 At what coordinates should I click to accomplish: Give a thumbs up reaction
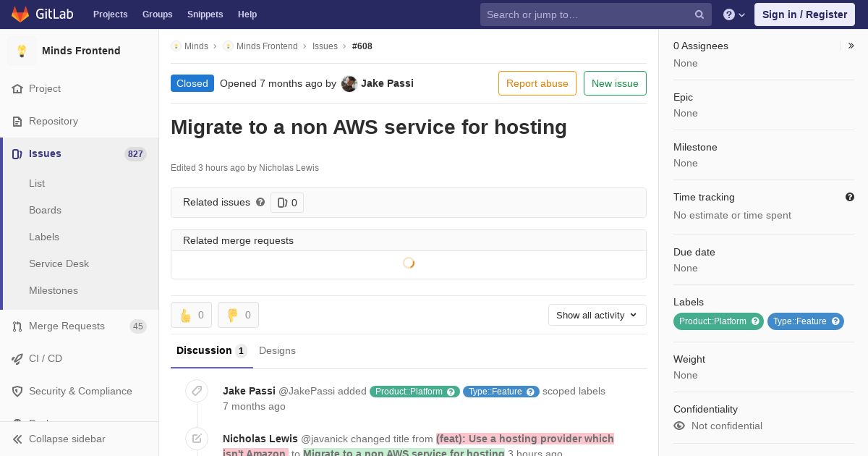pyautogui.click(x=191, y=315)
